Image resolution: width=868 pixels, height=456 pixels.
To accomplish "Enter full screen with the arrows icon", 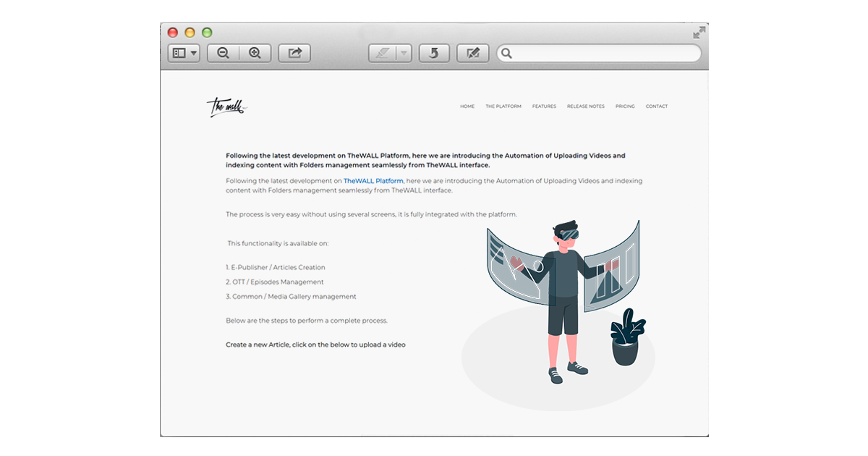I will (699, 33).
